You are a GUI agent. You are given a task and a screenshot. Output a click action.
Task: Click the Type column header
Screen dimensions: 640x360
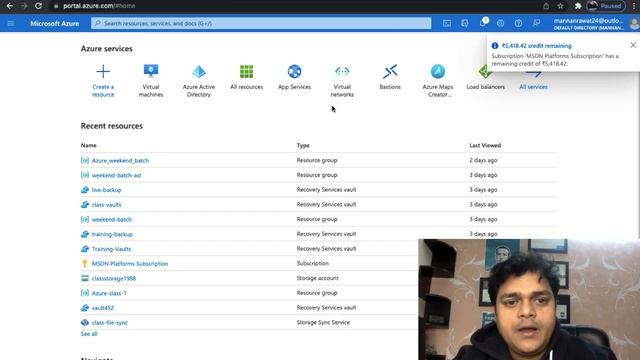(x=303, y=145)
